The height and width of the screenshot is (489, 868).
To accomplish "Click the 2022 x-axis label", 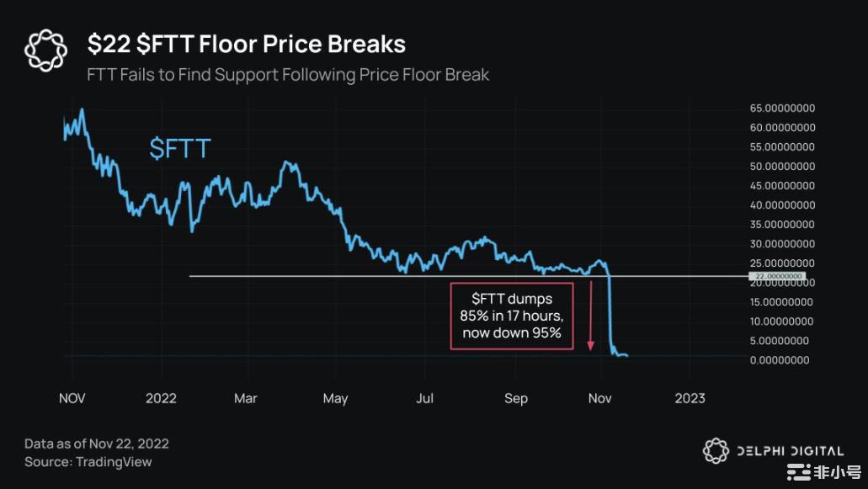I will [161, 398].
